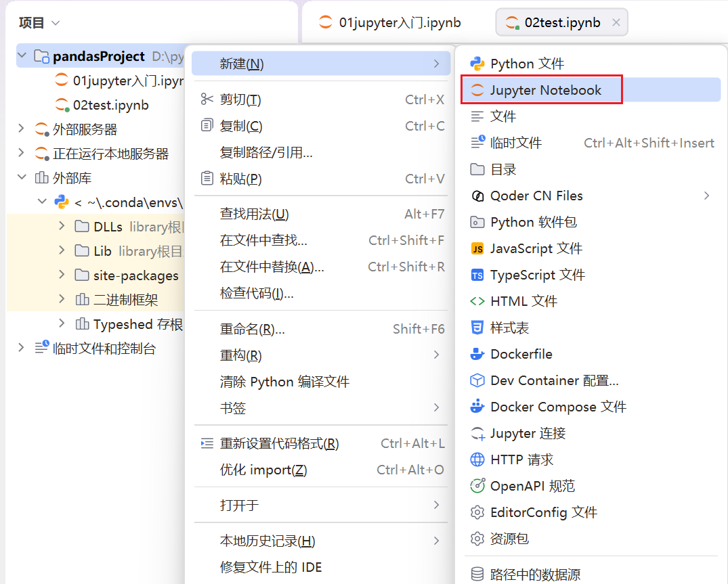Click the Docker Compose 文件 icon
The width and height of the screenshot is (728, 584).
[477, 406]
